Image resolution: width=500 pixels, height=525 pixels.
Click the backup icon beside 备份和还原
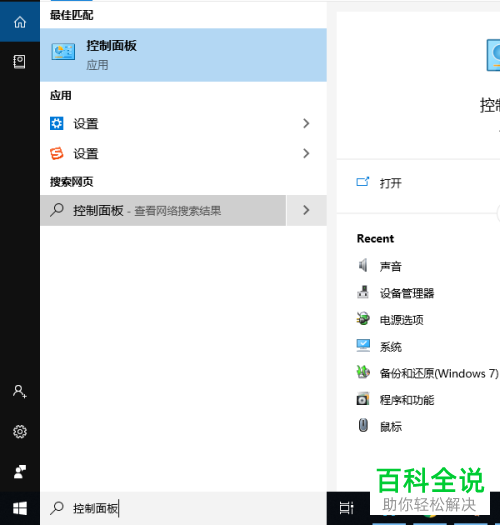pos(363,372)
